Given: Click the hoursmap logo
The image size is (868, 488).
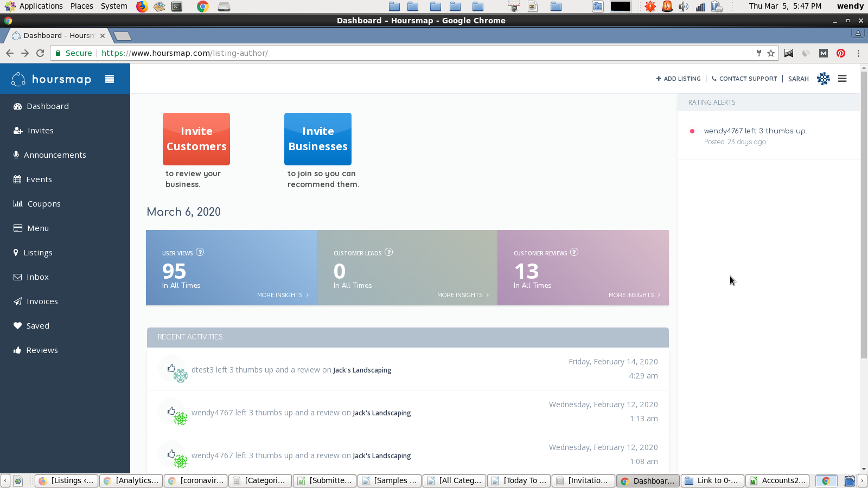Looking at the screenshot, I should click(51, 79).
